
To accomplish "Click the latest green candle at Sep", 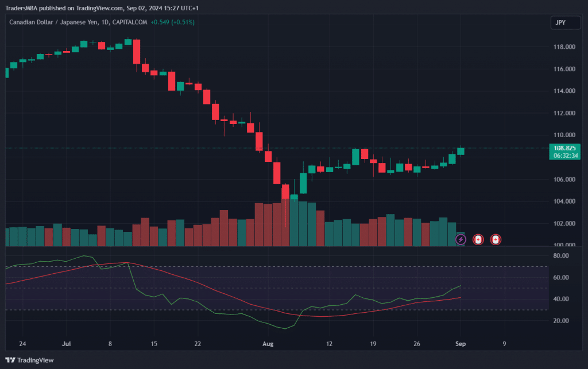I will pyautogui.click(x=461, y=151).
